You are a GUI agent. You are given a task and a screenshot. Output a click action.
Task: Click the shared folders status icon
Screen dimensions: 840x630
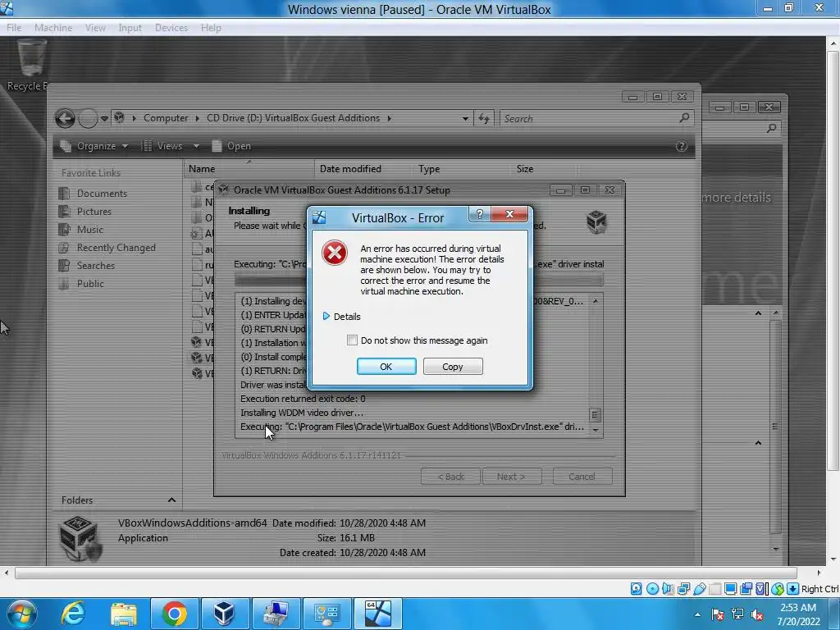tap(714, 589)
